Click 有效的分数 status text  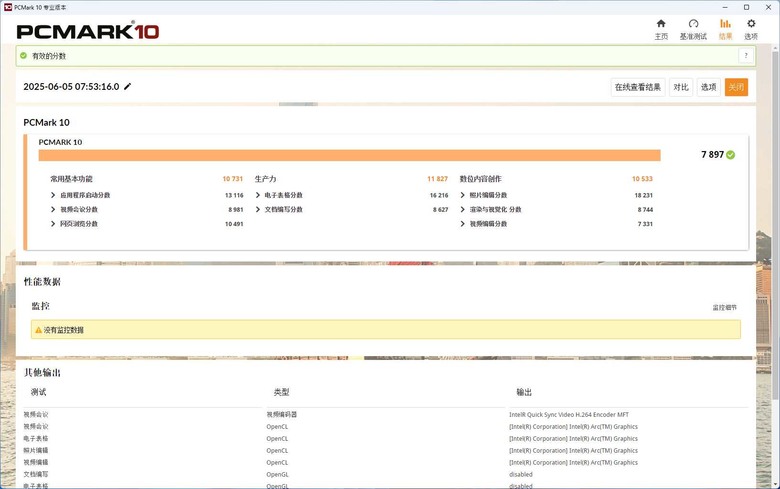(x=49, y=56)
